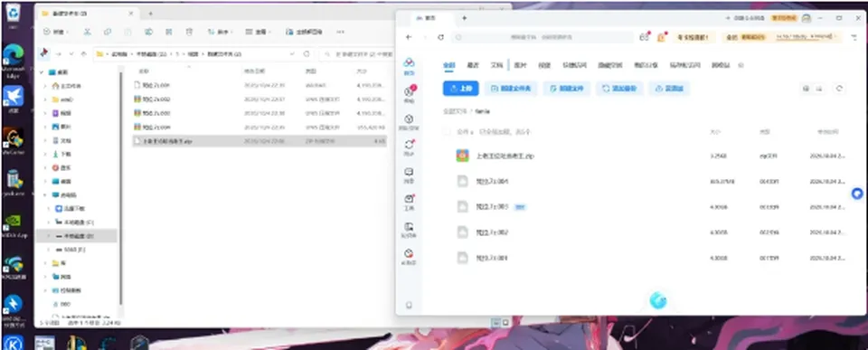Click the 名称 column header in Explorer
Screen dimensions: 868x350
(x=144, y=71)
